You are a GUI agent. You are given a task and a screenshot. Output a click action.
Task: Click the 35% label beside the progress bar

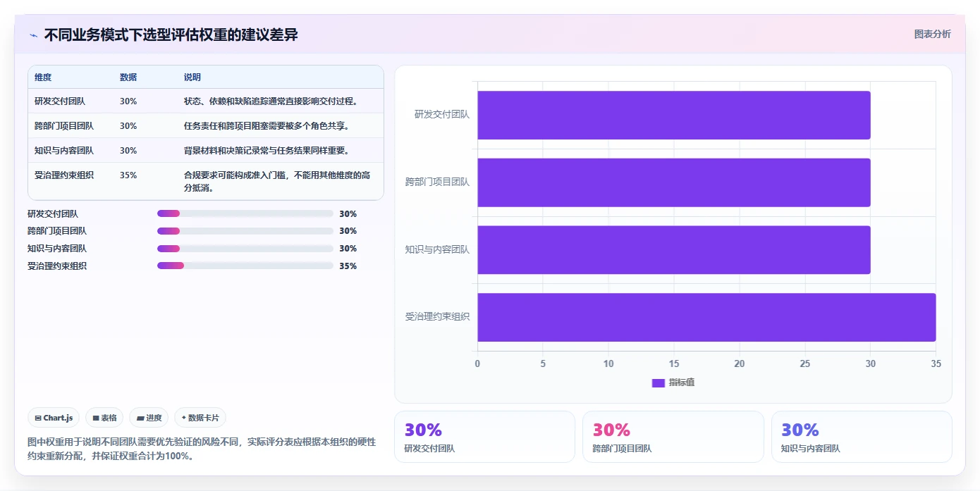pos(348,266)
